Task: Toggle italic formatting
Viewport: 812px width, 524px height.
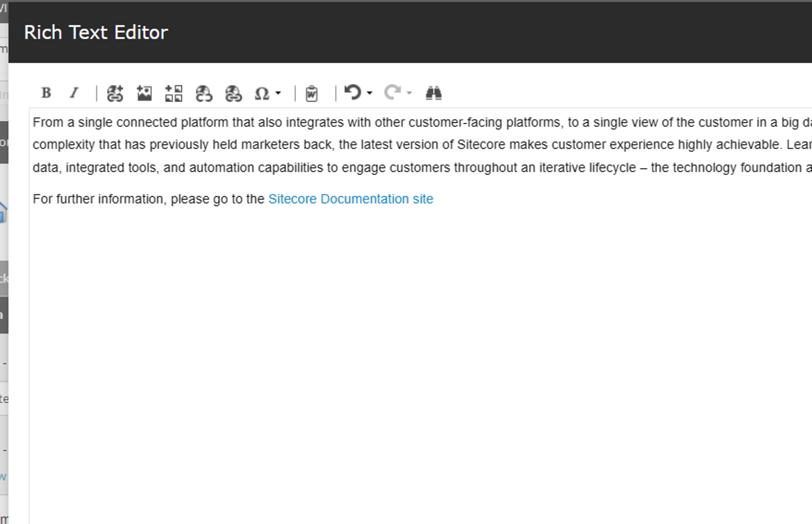Action: [74, 93]
